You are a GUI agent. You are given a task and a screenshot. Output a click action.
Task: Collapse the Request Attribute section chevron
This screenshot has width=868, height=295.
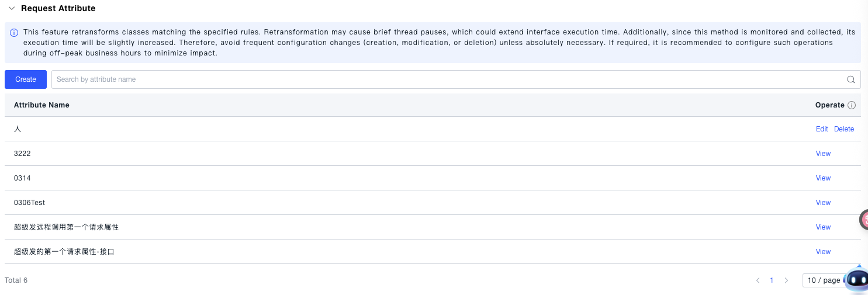tap(12, 9)
